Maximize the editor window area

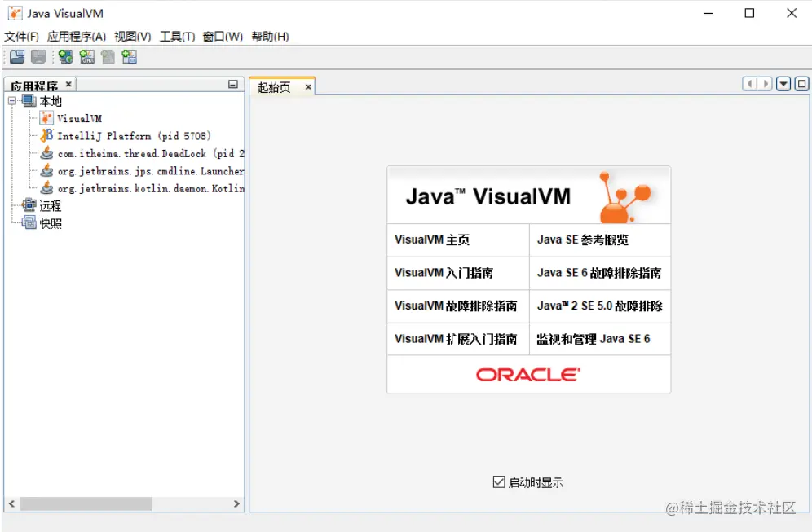click(801, 83)
